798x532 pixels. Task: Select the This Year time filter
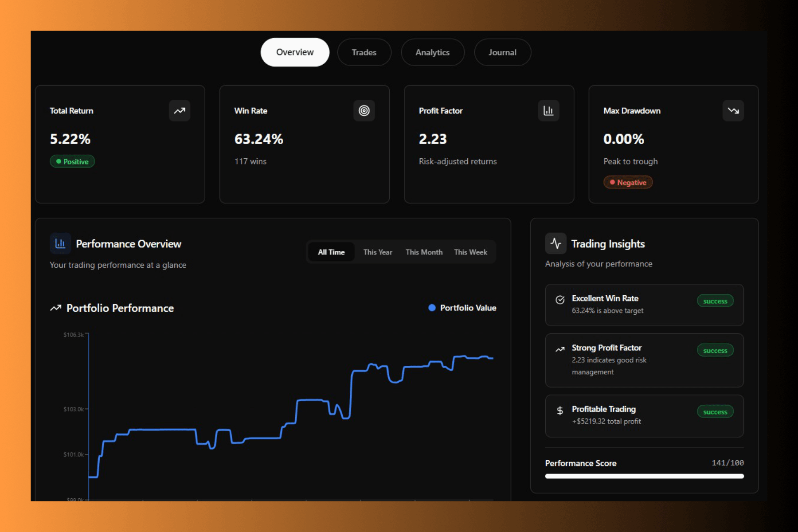[x=377, y=252]
